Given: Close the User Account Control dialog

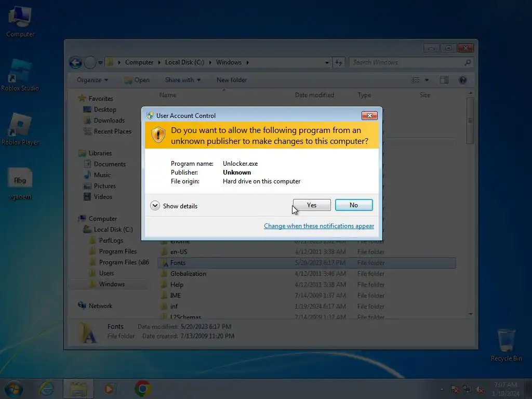Looking at the screenshot, I should click(369, 116).
